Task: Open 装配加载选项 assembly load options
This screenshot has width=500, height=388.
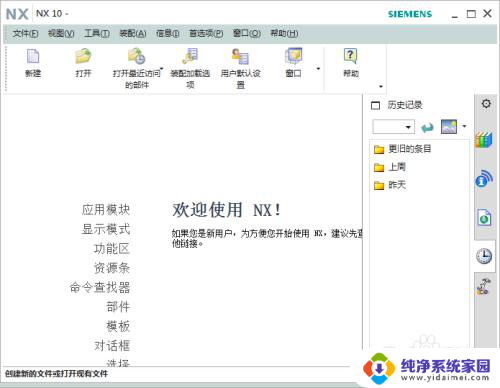Action: tap(190, 57)
